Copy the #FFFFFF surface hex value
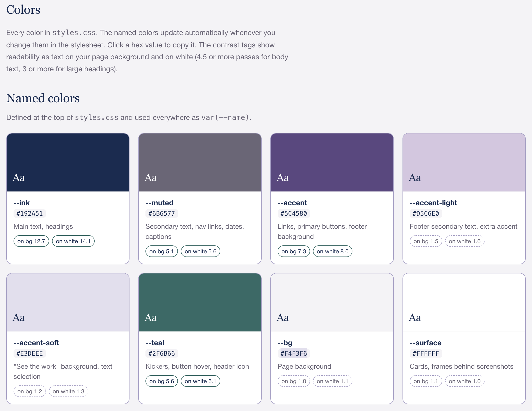The image size is (532, 411). (426, 353)
